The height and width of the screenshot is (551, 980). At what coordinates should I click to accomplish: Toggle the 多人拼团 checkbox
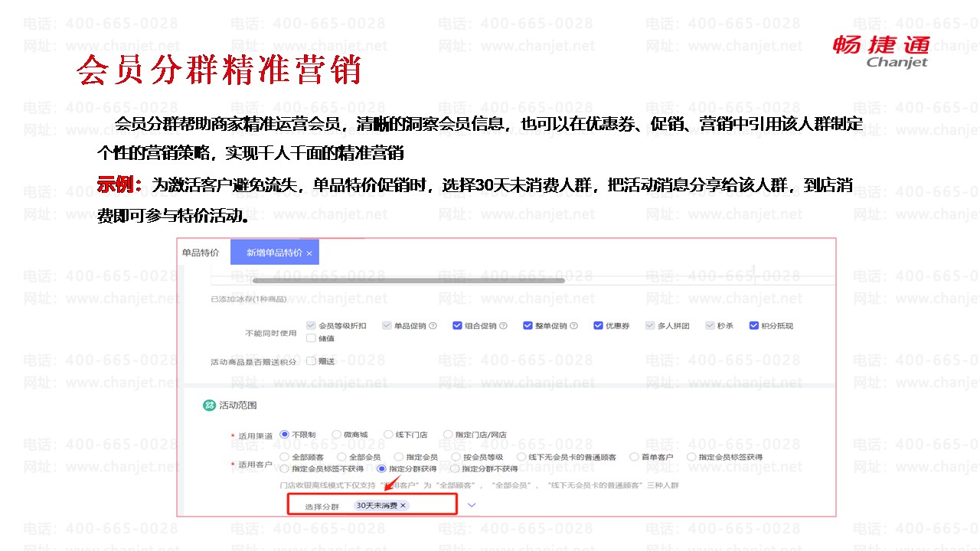point(650,326)
